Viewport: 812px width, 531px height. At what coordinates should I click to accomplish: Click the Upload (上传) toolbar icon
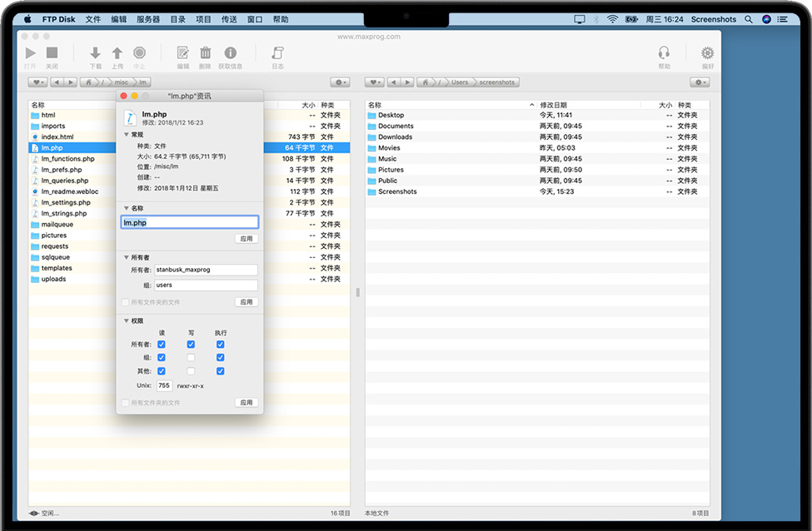click(x=117, y=53)
